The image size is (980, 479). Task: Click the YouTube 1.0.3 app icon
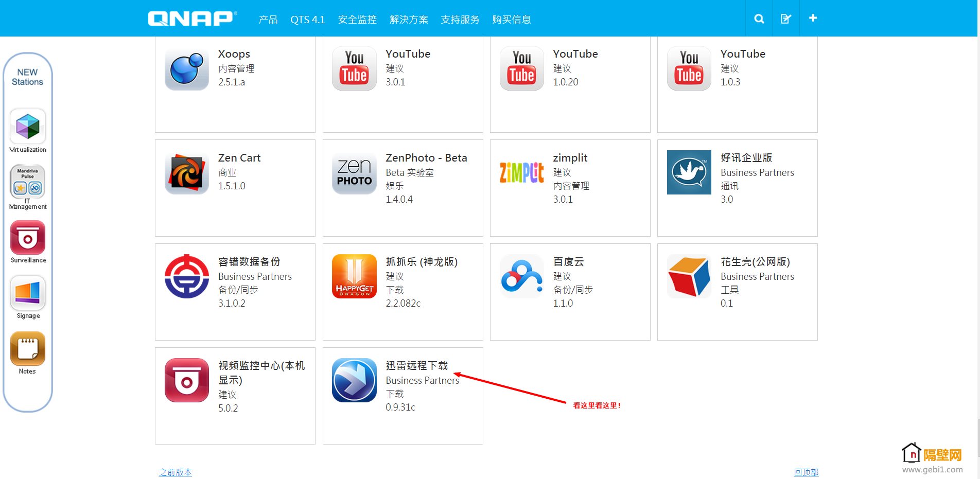[x=689, y=68]
